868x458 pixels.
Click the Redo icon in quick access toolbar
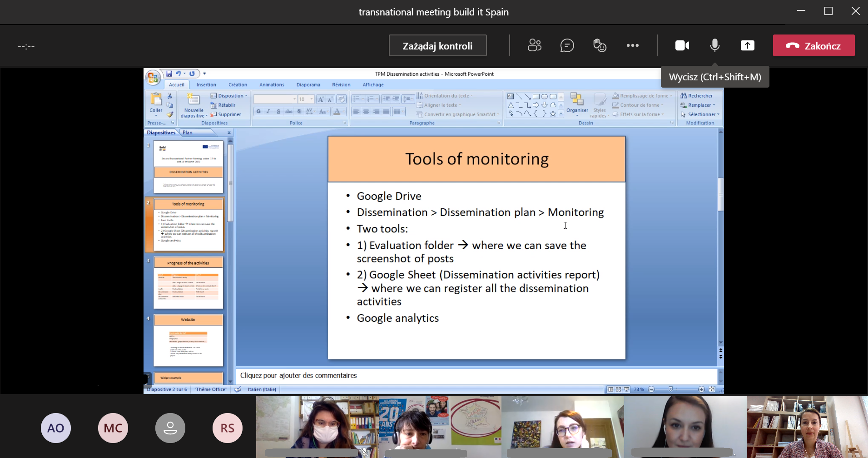192,74
